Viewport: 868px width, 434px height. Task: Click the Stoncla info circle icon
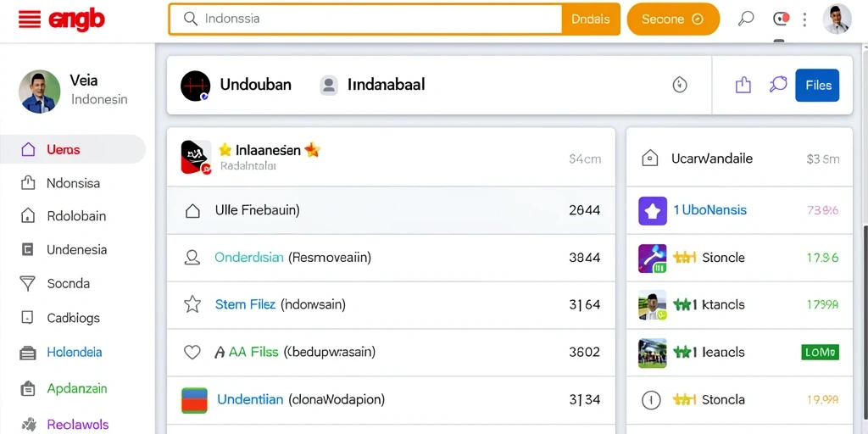pyautogui.click(x=650, y=400)
